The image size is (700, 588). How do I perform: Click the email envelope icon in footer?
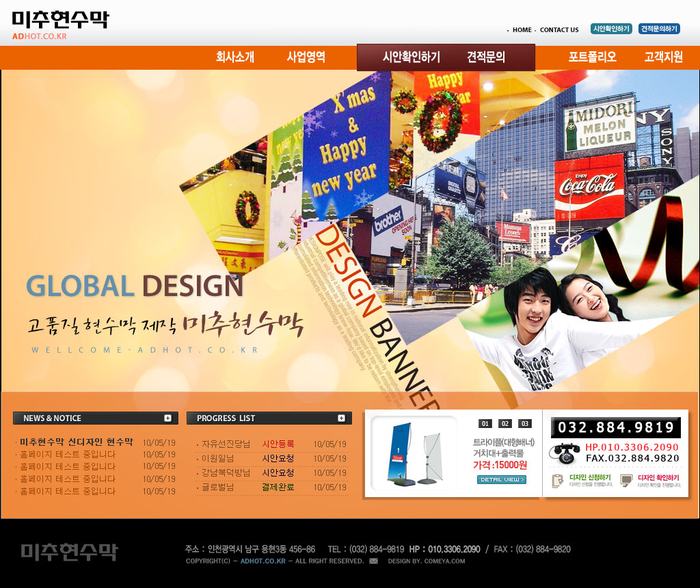tap(373, 561)
